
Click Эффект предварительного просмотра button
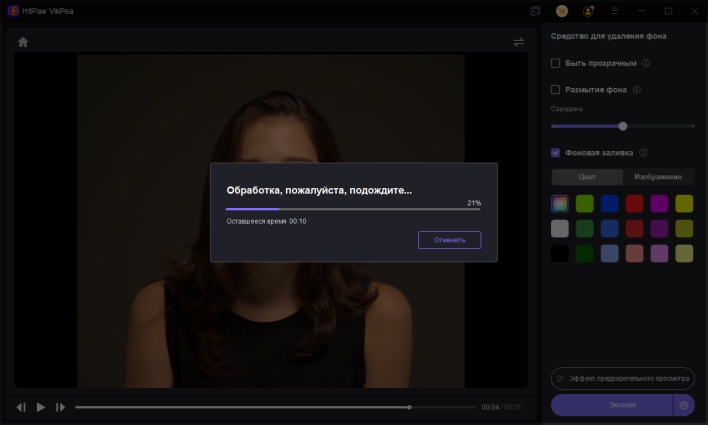click(x=623, y=378)
